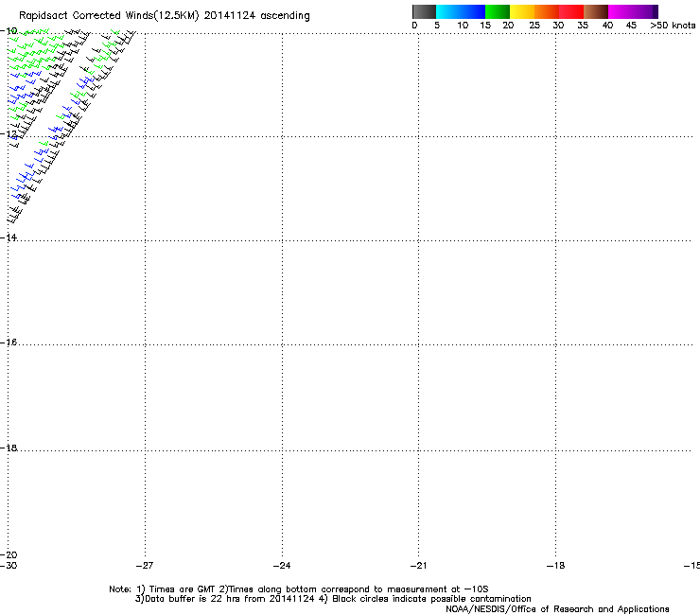Click 'NOAA/NESDIS/Office of Research and Applications' credit
This screenshot has height=615, width=700.
(x=557, y=609)
